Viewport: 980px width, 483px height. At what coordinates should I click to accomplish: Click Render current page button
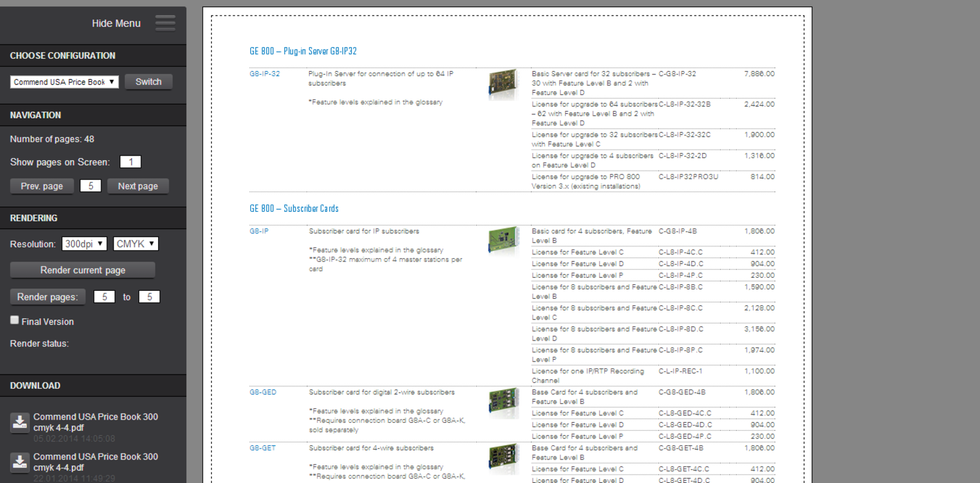coord(83,270)
